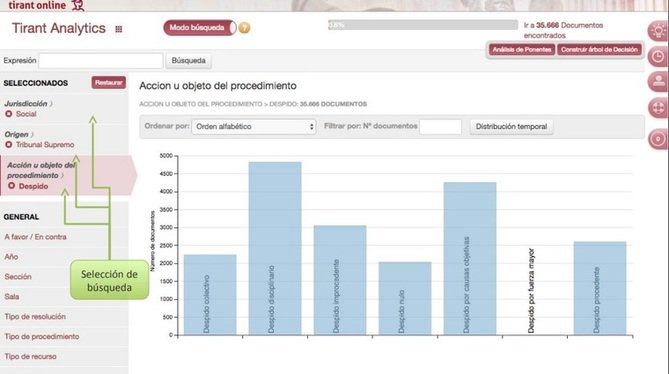Click Construir árbol de Decisión button
The height and width of the screenshot is (374, 669).
pyautogui.click(x=599, y=49)
